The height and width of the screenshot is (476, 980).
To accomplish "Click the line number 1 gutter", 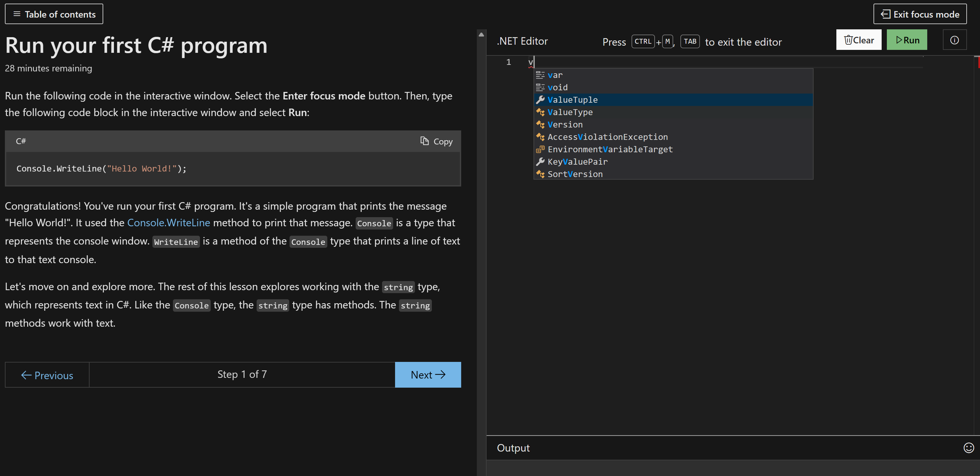I will pos(509,62).
